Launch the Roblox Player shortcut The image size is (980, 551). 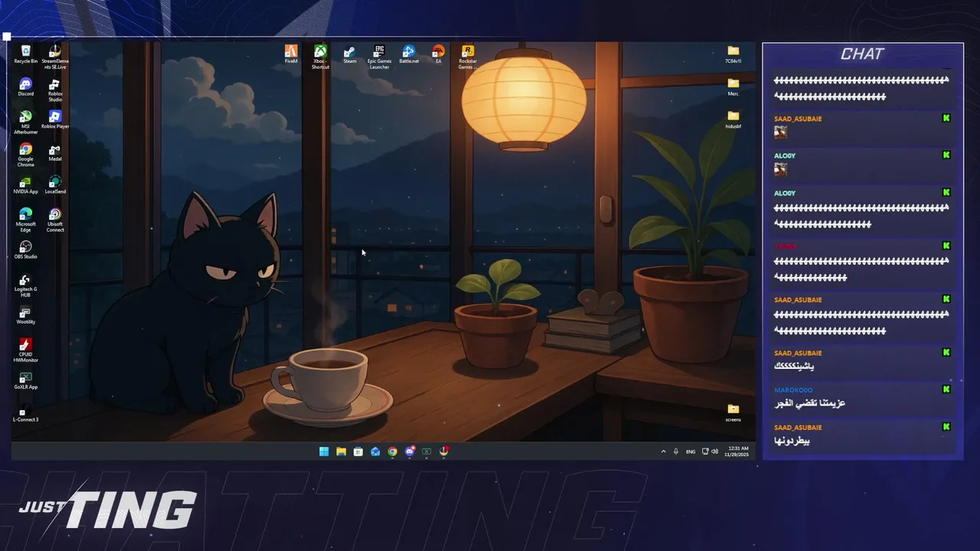click(55, 120)
